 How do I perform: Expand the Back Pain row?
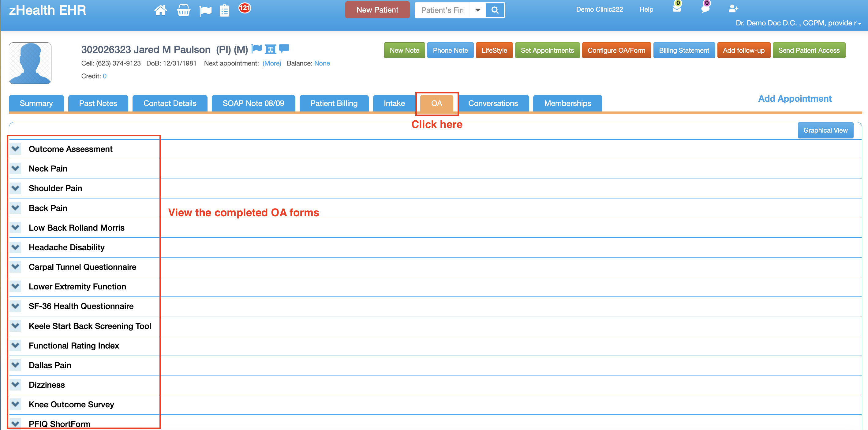pyautogui.click(x=15, y=207)
